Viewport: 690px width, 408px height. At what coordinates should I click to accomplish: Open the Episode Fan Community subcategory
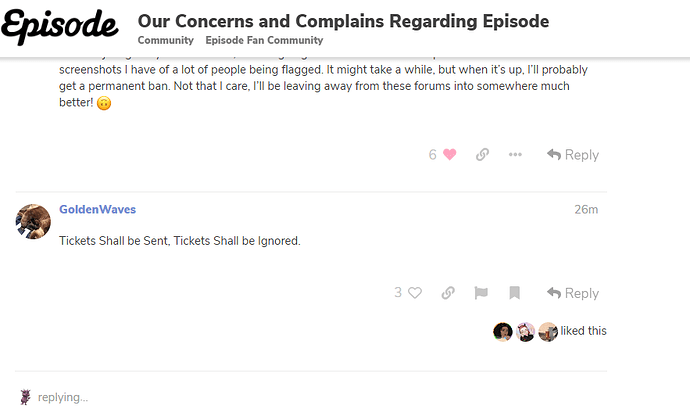pos(264,40)
